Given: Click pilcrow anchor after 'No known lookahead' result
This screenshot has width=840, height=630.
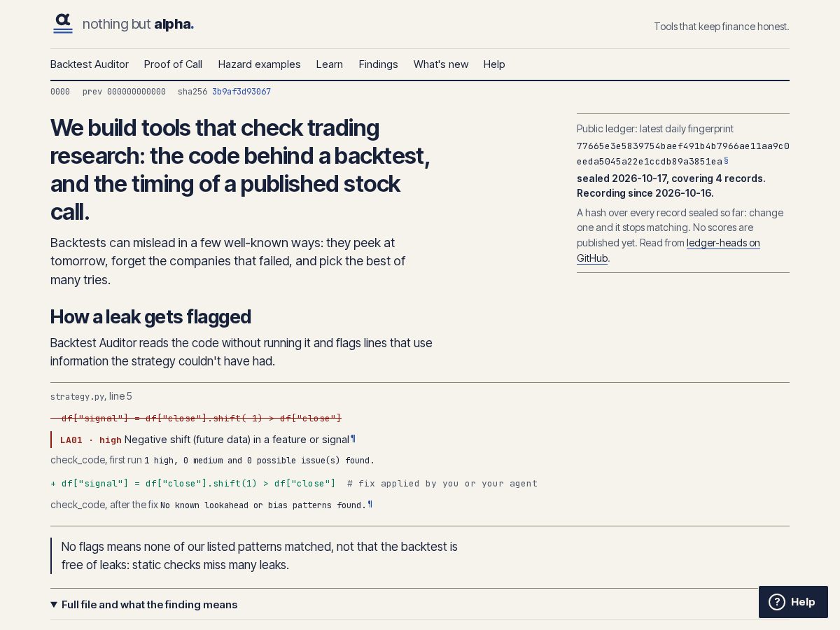Looking at the screenshot, I should click(x=370, y=504).
